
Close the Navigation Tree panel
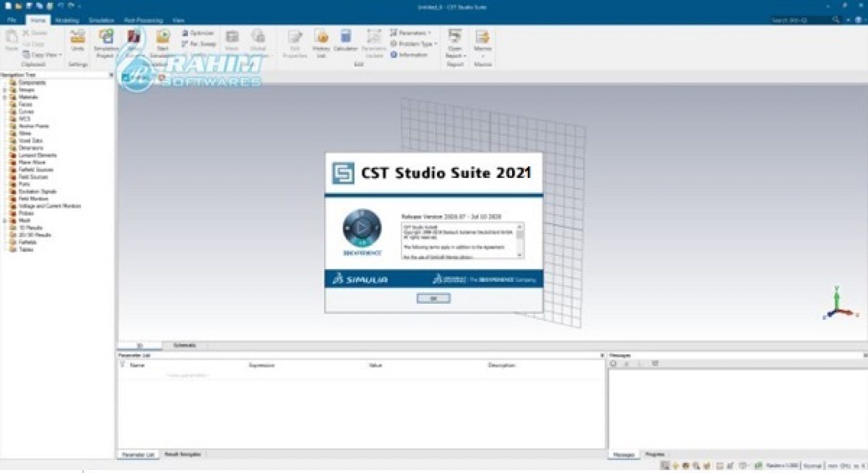click(111, 75)
